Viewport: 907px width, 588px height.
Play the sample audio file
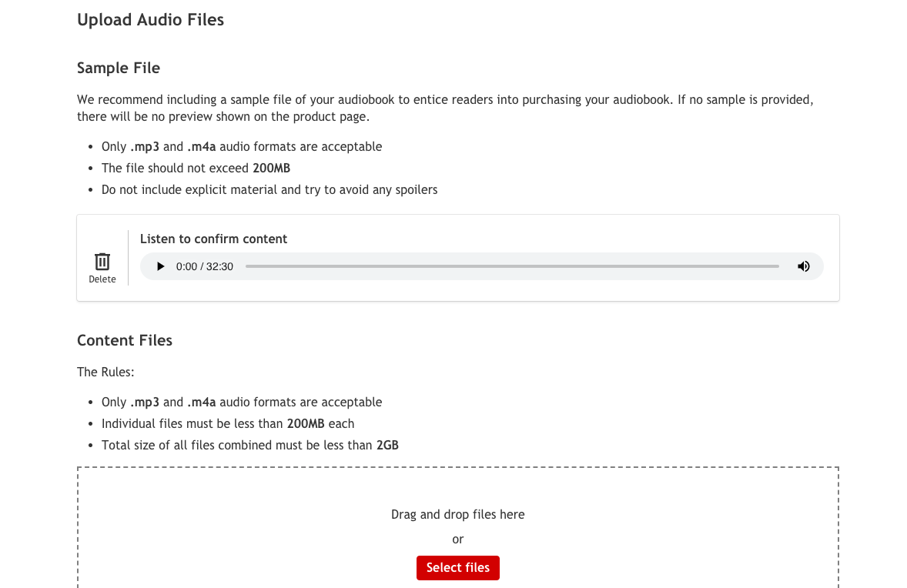tap(161, 266)
